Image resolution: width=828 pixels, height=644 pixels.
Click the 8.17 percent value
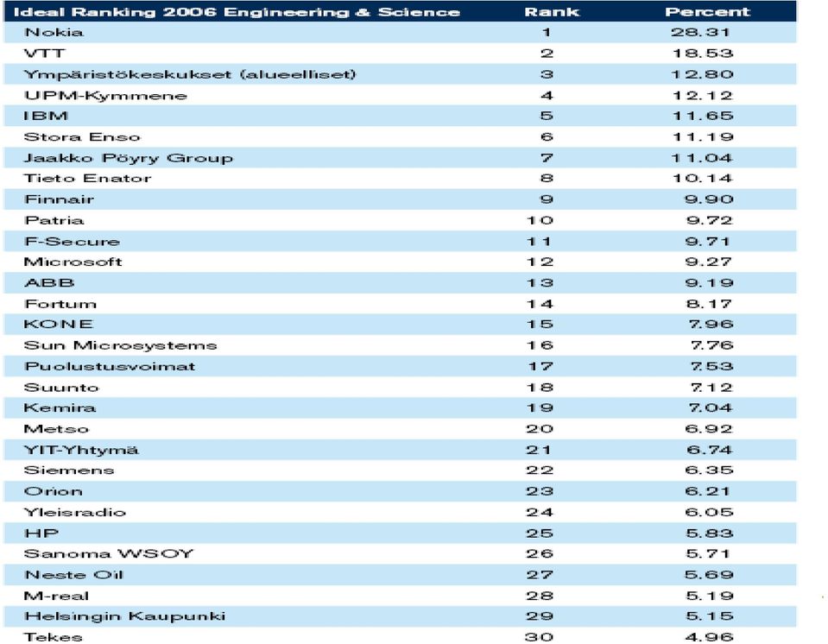click(709, 304)
